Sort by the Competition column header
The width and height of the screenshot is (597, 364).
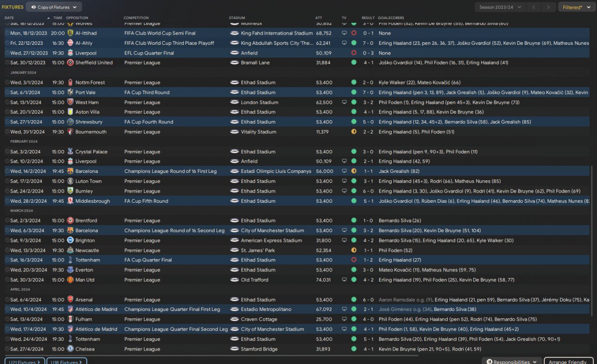coord(136,18)
